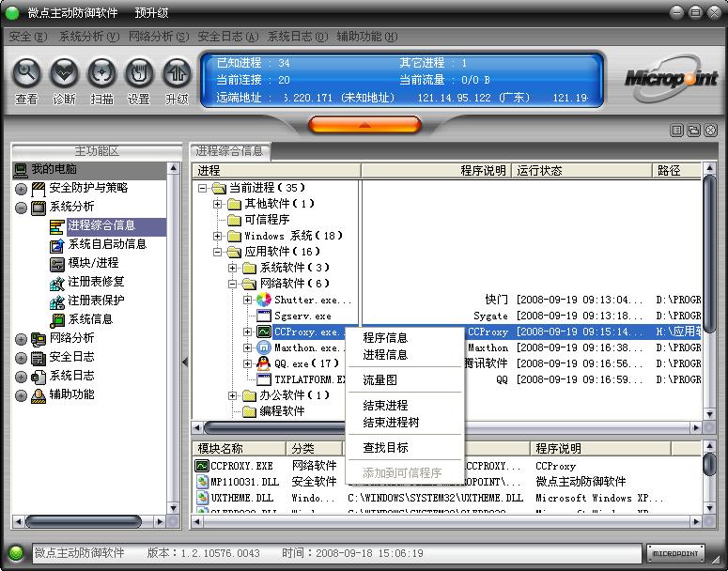The width and height of the screenshot is (728, 571).
Task: Select the UXTHEME.DLL module icon
Action: 202,498
